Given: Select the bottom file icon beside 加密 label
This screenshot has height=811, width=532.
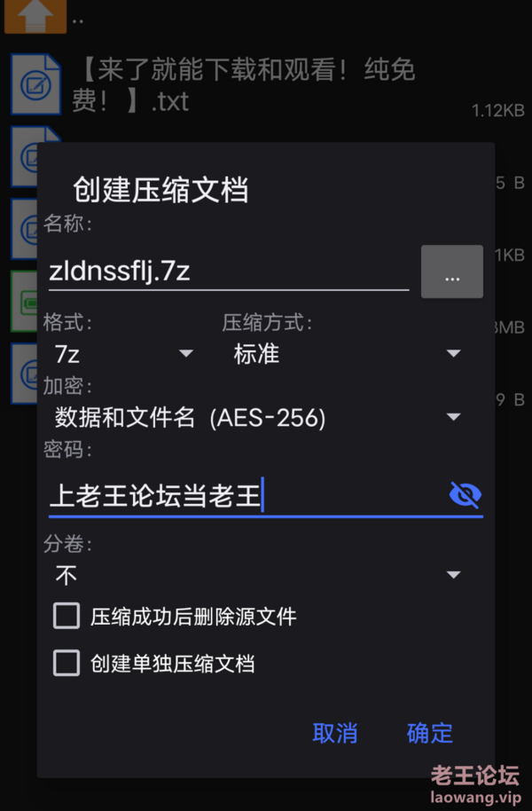Looking at the screenshot, I should (x=24, y=374).
